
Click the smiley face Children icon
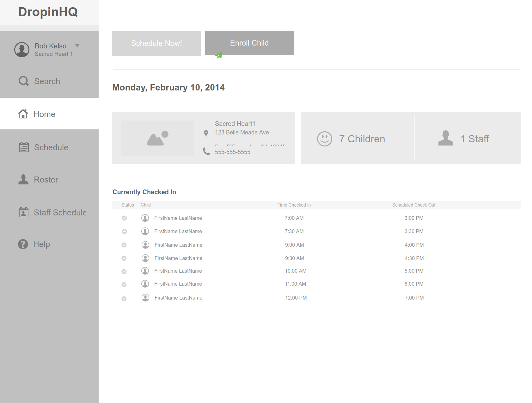[325, 139]
